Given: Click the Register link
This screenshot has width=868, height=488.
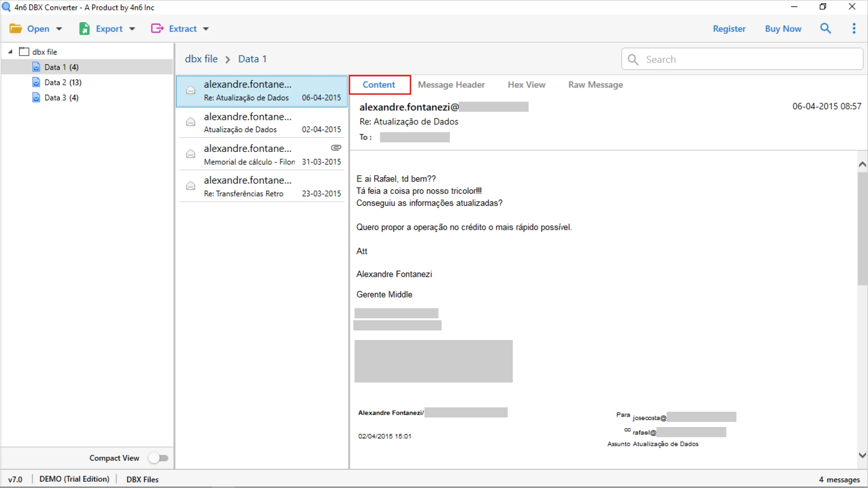Looking at the screenshot, I should pos(729,28).
